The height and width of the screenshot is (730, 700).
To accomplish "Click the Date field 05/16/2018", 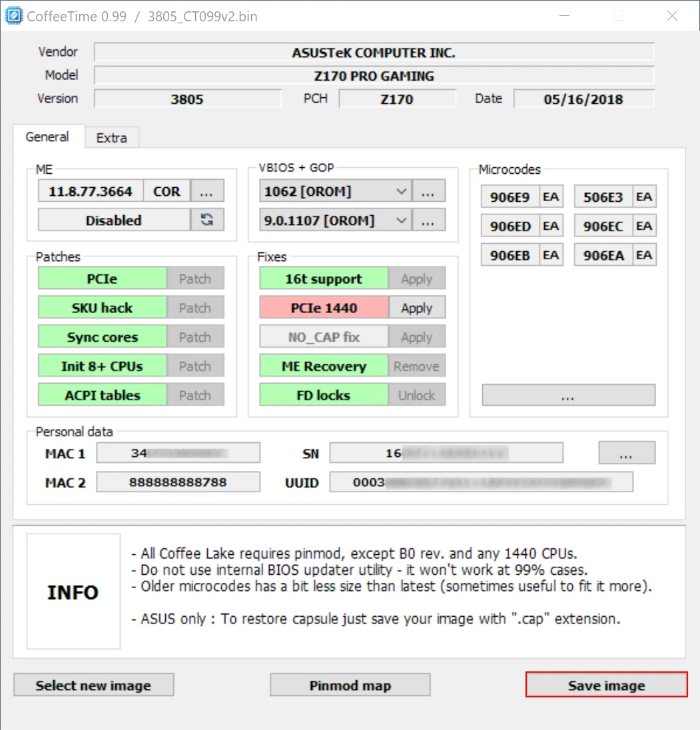I will [583, 99].
